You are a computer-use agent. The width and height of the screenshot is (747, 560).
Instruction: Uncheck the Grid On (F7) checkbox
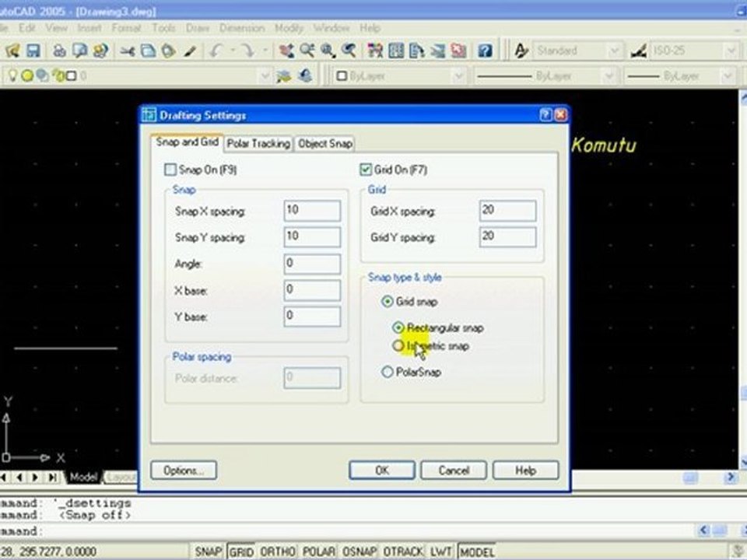pyautogui.click(x=366, y=170)
